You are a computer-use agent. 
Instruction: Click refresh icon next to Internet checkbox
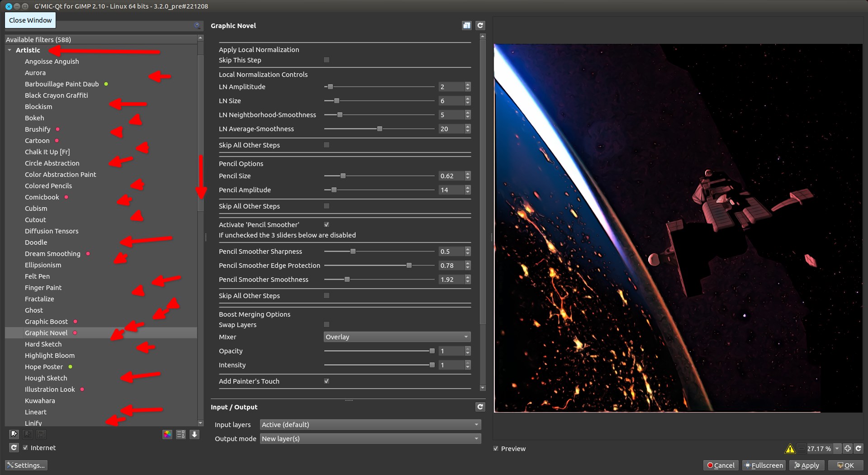click(x=14, y=448)
